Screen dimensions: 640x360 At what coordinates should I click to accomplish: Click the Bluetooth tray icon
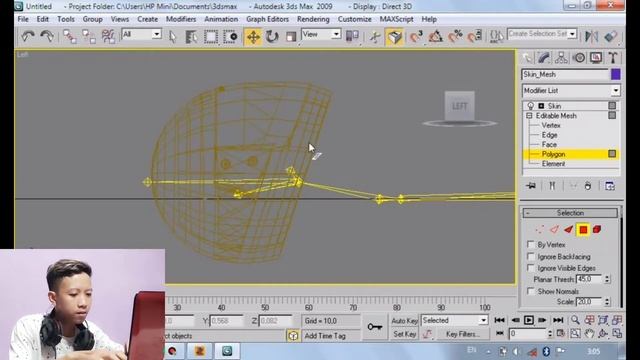(547, 351)
